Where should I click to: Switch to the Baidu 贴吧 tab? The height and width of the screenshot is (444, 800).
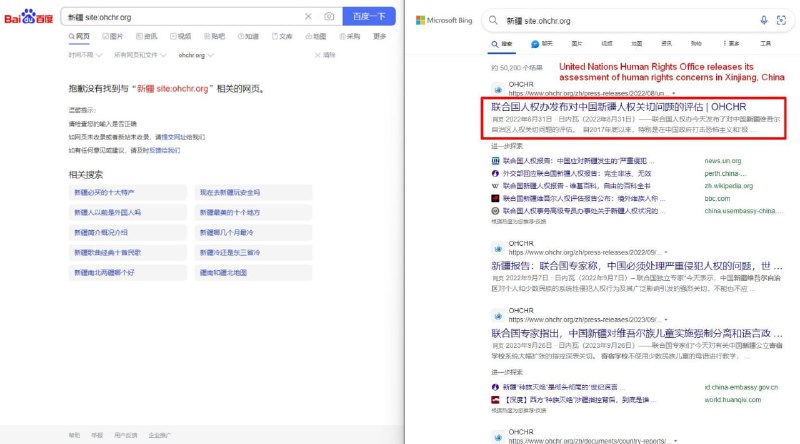[214, 36]
